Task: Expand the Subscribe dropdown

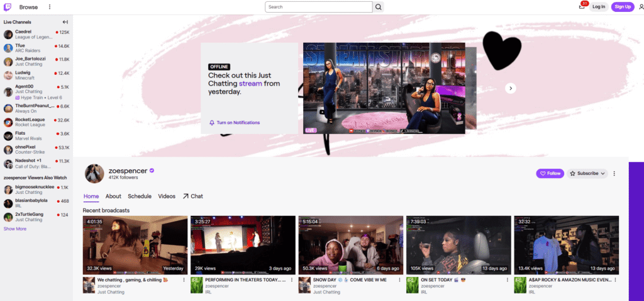Action: pyautogui.click(x=587, y=174)
